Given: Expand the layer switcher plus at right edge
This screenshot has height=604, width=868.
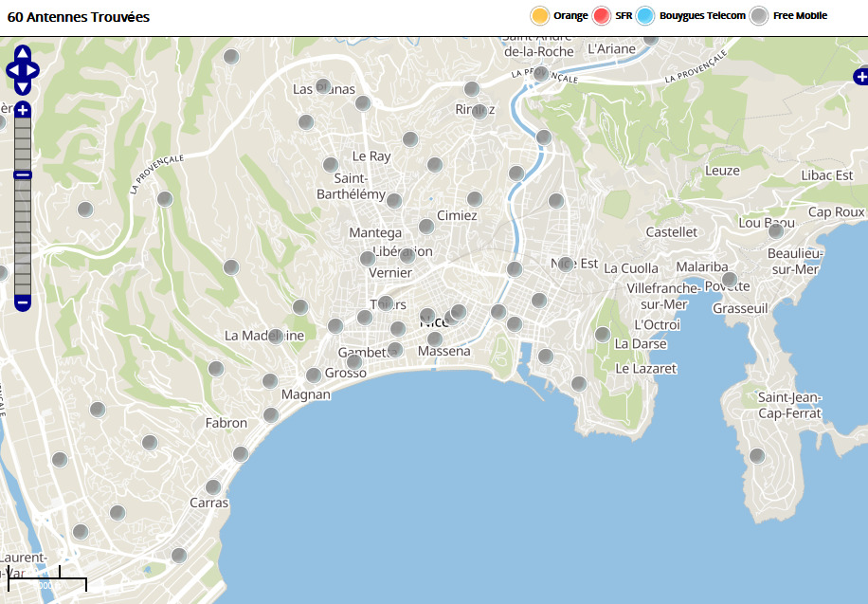Looking at the screenshot, I should (x=860, y=77).
